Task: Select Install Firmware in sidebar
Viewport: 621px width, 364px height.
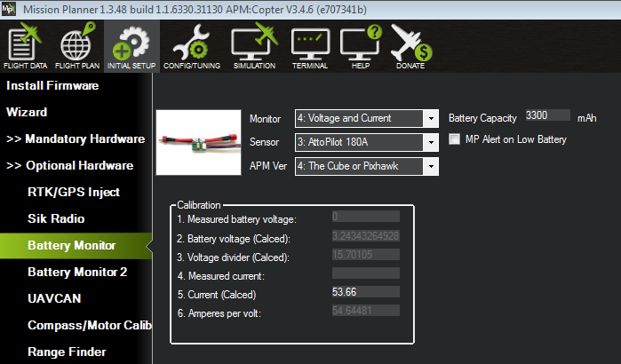Action: point(52,85)
